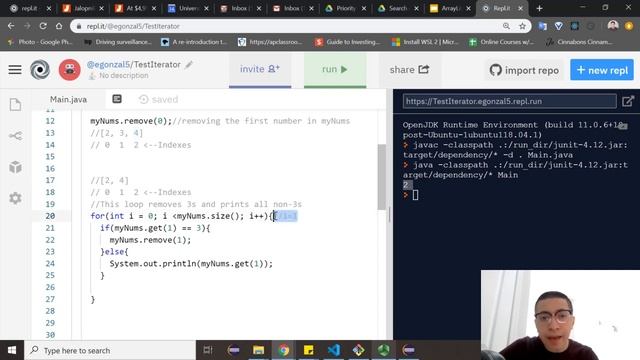Viewport: 640px width, 360px height.
Task: Click the Windows search box
Action: tap(110, 350)
